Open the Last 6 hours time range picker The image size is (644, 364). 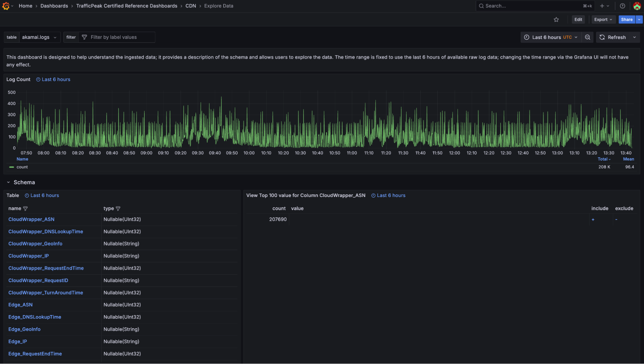pyautogui.click(x=551, y=37)
